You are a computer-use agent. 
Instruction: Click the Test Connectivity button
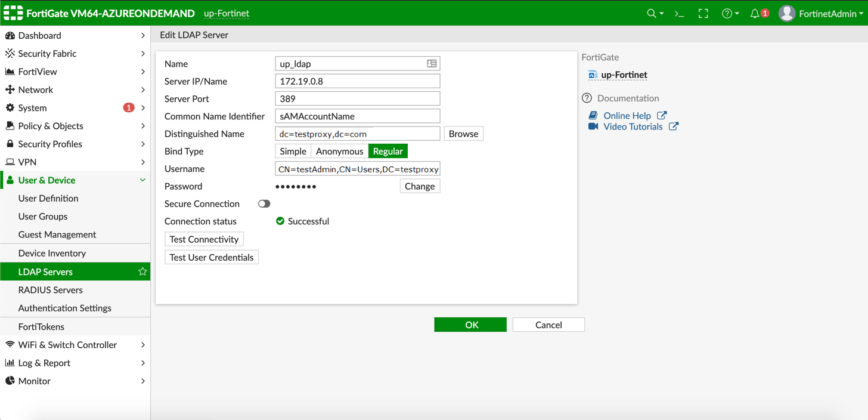(204, 239)
